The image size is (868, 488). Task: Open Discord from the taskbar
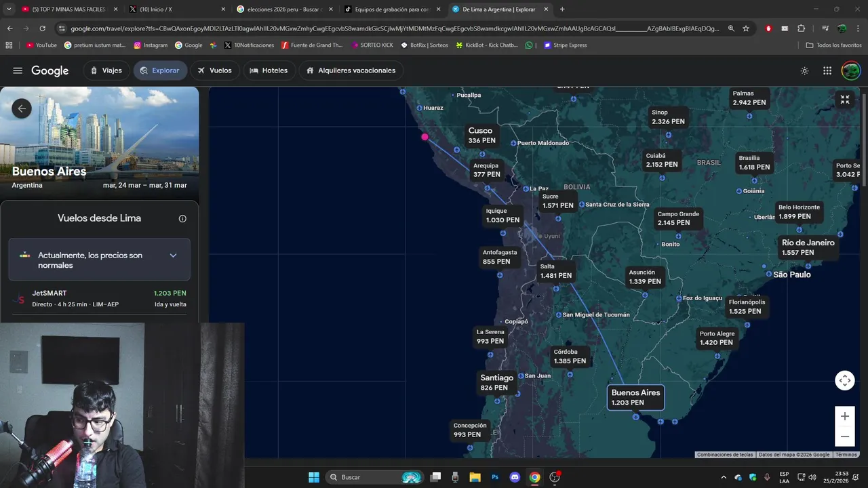[515, 477]
